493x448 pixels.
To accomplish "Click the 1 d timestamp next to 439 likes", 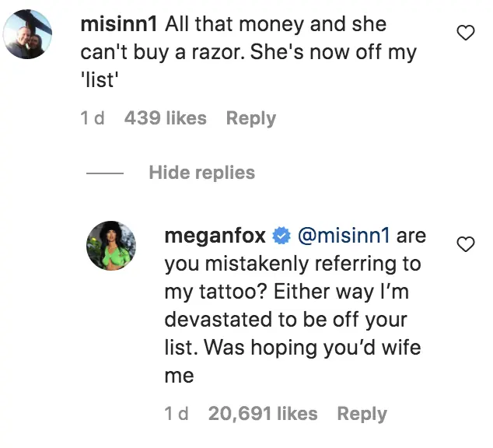I will 93,118.
